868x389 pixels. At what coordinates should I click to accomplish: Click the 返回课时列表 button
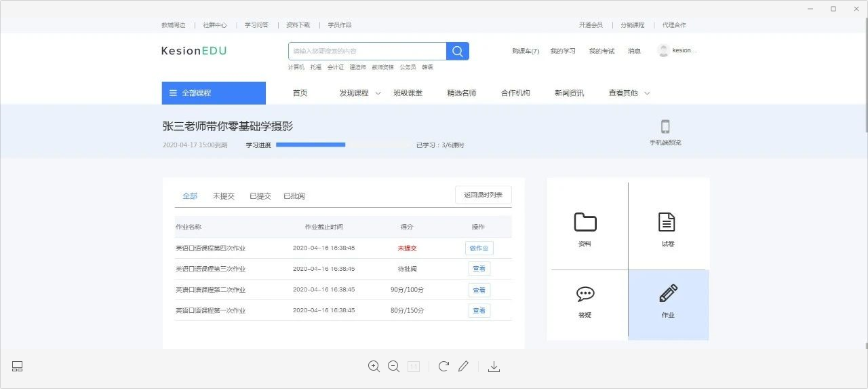click(483, 196)
